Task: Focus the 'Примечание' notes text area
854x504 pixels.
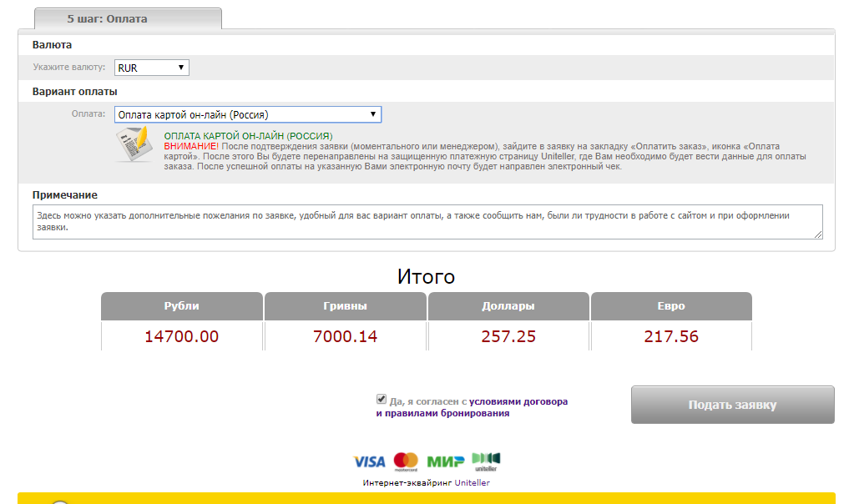Action: 427,221
